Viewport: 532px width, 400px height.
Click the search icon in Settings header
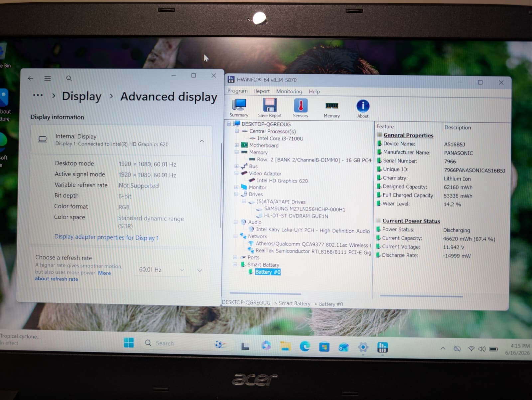tap(69, 78)
